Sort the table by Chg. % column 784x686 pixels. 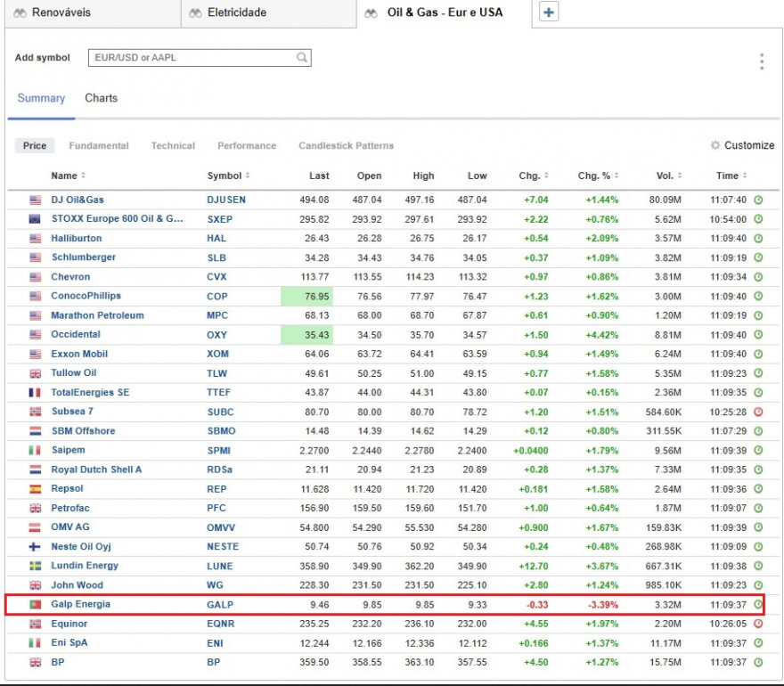pos(599,176)
